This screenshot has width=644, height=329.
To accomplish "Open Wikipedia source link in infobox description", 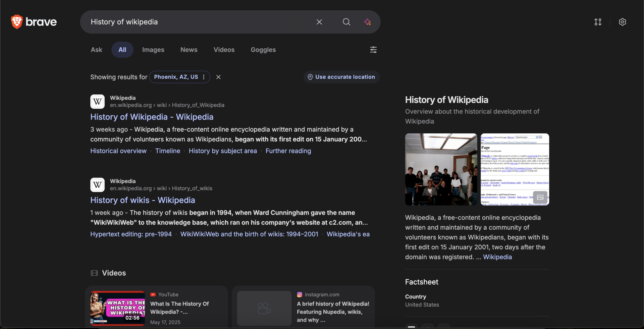I will (497, 257).
